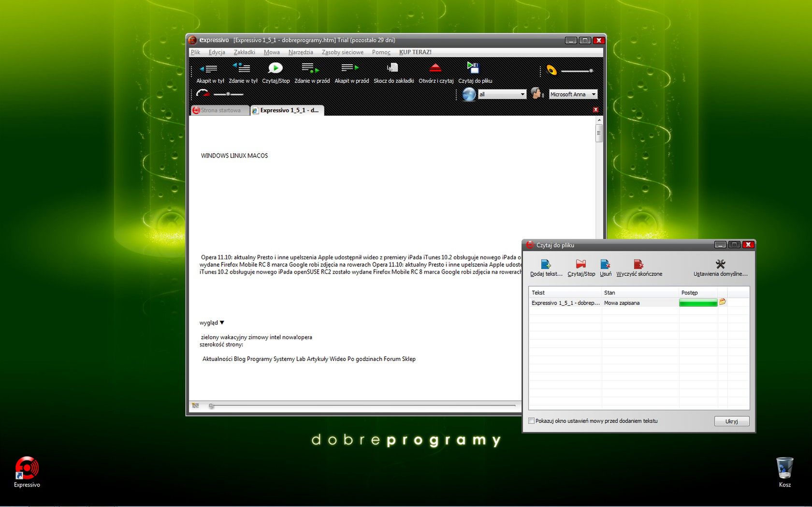
Task: Open a file using Otwórz i czytaj
Action: (435, 73)
